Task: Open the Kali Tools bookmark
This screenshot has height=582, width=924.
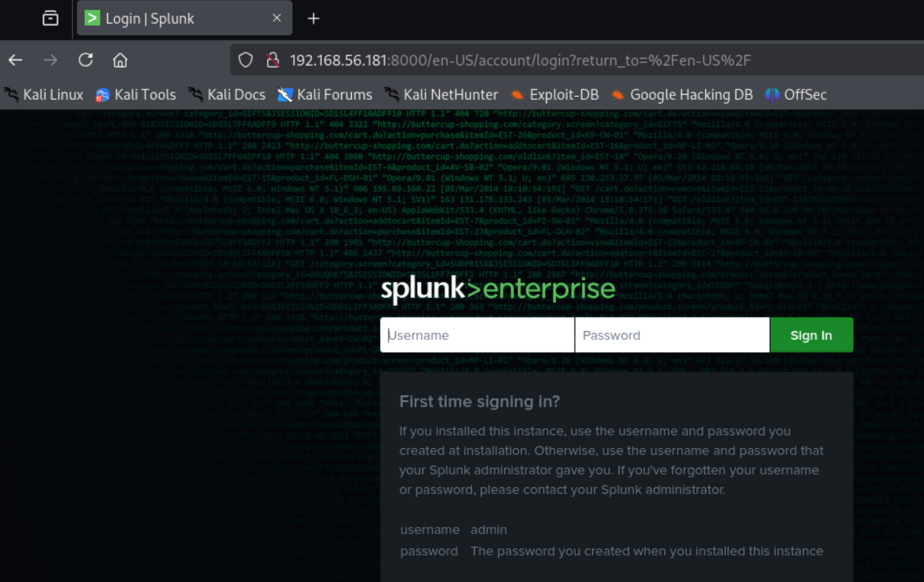Action: [x=136, y=95]
